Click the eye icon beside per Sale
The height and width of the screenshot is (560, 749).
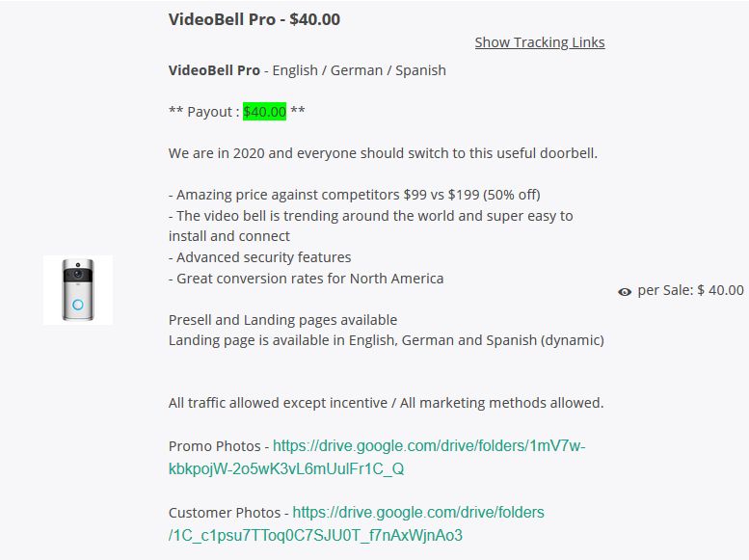(625, 291)
